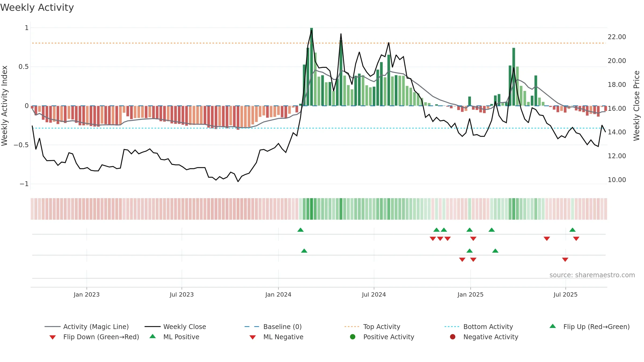The image size is (644, 362).
Task: Click the Jul 2023 x-axis label
Action: click(182, 294)
